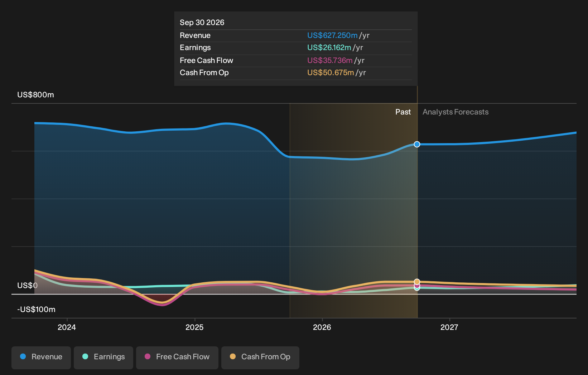This screenshot has width=588, height=375.
Task: Click the US$35.736m free cash flow value
Action: [330, 60]
